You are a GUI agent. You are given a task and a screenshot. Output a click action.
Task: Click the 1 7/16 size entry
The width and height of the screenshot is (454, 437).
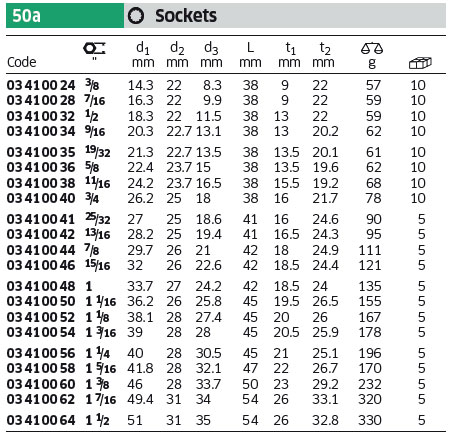[101, 399]
